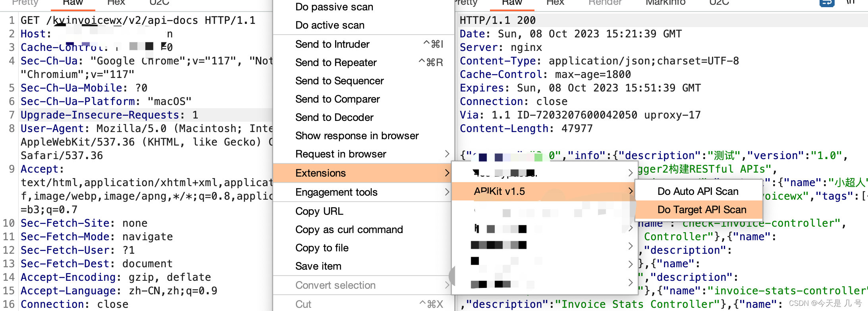Choose Copy as curl command
Image resolution: width=868 pixels, height=311 pixels.
point(349,229)
